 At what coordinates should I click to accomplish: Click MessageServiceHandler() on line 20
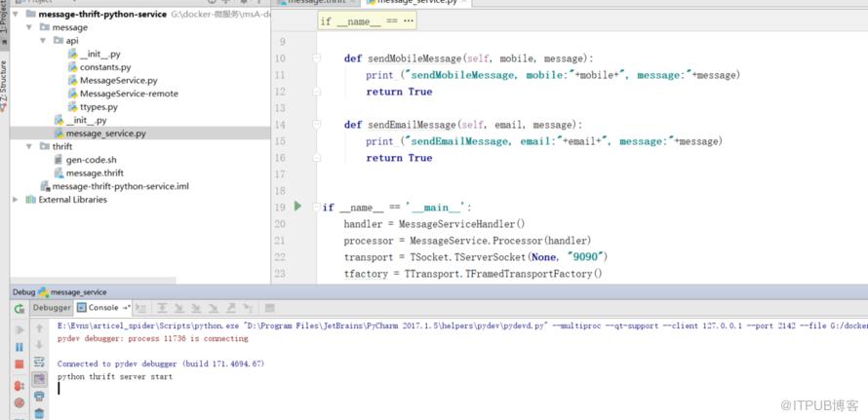tap(461, 224)
